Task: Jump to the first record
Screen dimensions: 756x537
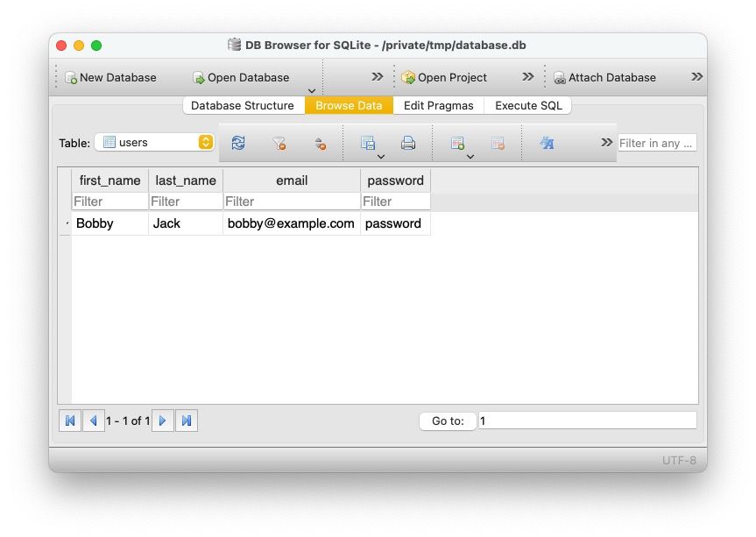Action: pyautogui.click(x=69, y=420)
